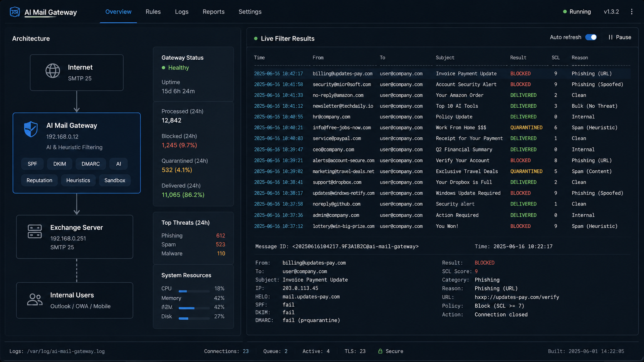644x362 pixels.
Task: Click the Delivered count 11,065 (86.2%)
Action: coord(183,195)
